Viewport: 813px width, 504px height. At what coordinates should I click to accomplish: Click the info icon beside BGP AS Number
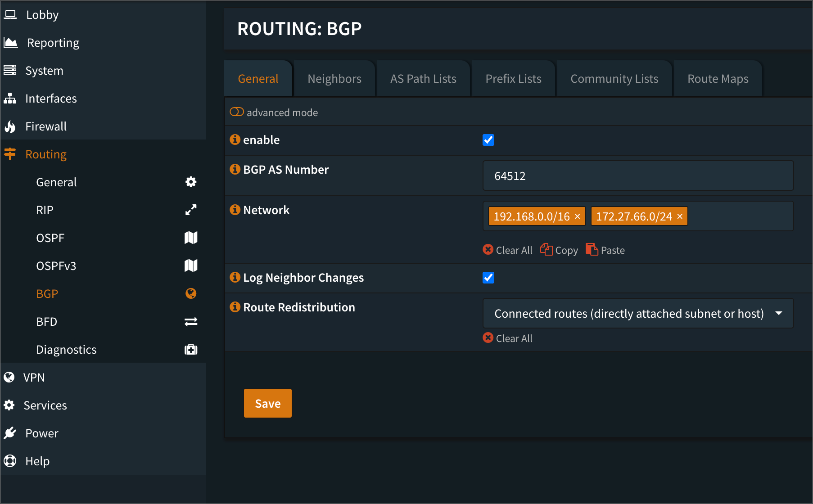[x=235, y=169]
